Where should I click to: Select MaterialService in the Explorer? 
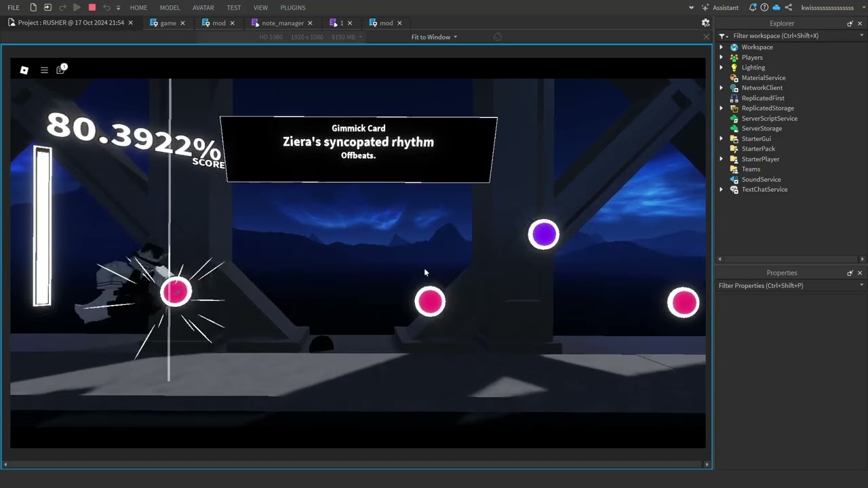tap(763, 78)
